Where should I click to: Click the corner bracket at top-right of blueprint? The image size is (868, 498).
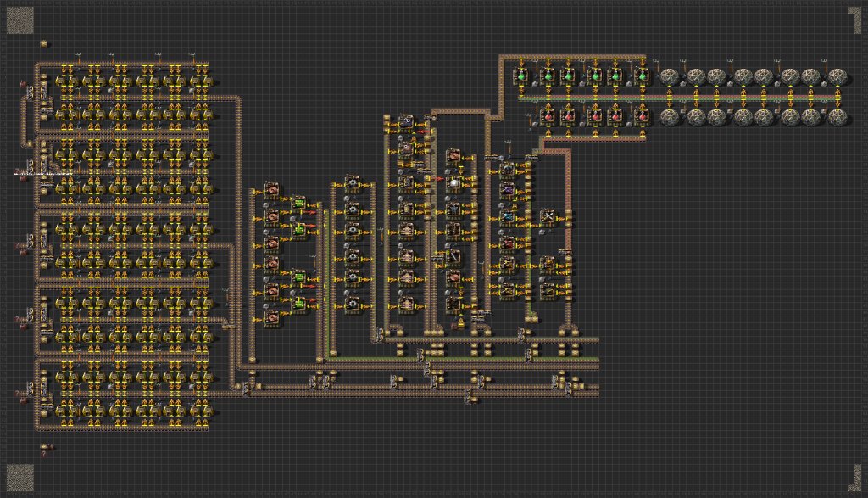click(x=854, y=20)
